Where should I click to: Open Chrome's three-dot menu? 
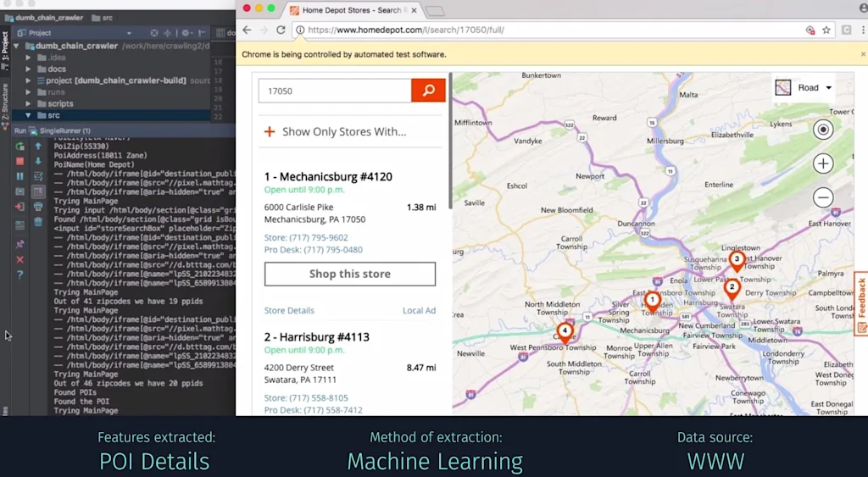tap(863, 30)
